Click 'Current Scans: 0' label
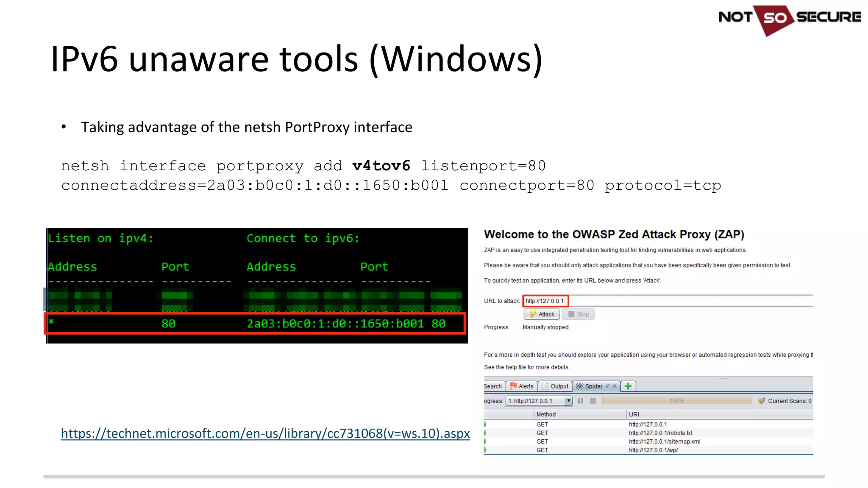Image resolution: width=868 pixels, height=488 pixels. (790, 401)
